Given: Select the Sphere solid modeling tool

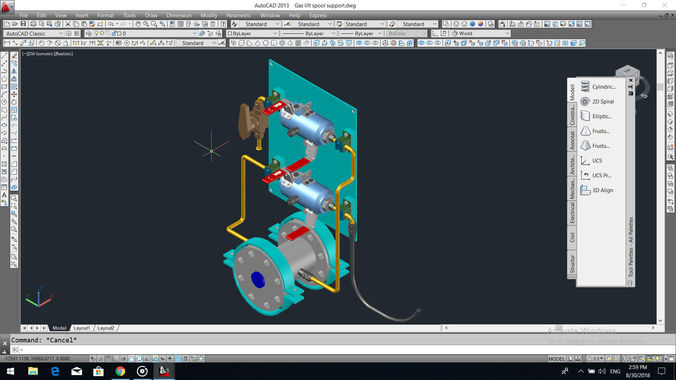Looking at the screenshot, I should click(x=266, y=43).
